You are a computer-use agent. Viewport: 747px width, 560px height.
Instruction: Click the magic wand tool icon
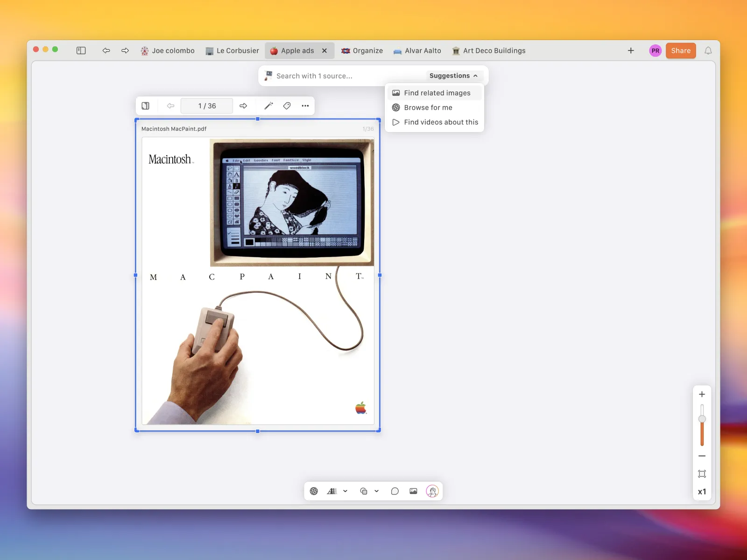point(268,106)
